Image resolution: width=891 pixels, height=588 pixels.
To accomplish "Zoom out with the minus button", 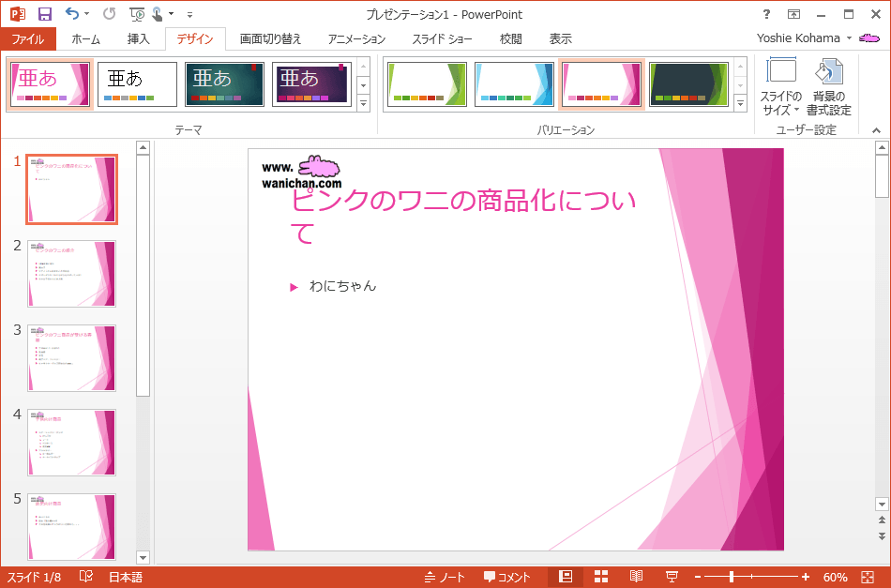I will pos(698,577).
